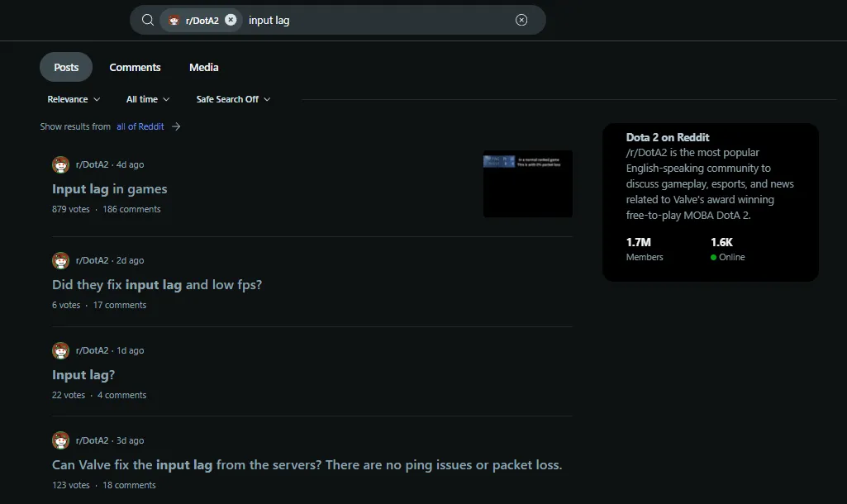Open avatar of the 'Did they fix input lag' post
Viewport: 847px width, 504px height.
[x=60, y=260]
